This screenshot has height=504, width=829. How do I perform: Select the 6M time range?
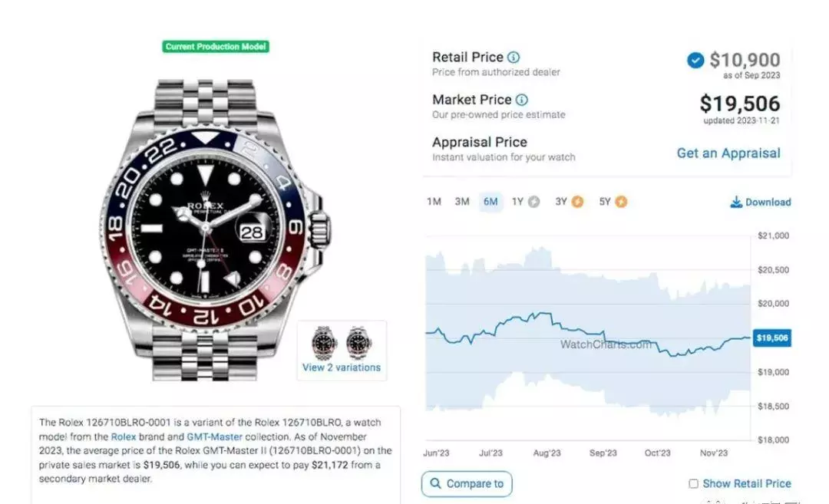coord(490,202)
